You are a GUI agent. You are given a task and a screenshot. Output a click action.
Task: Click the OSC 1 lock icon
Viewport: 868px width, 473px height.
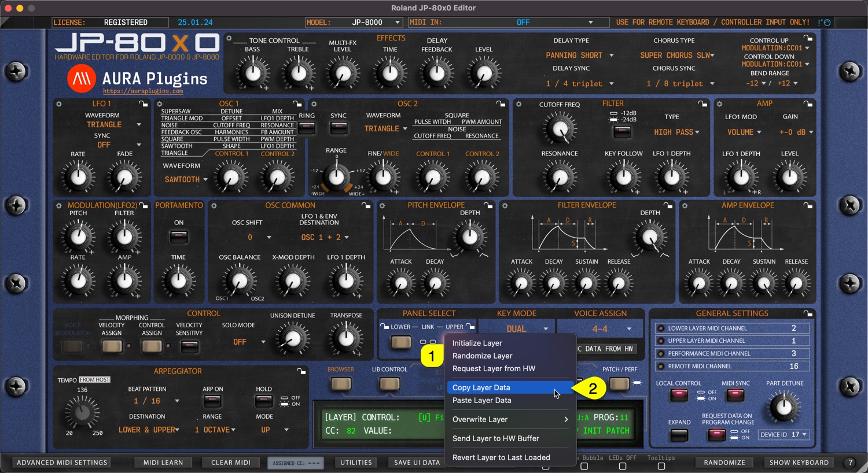tap(297, 104)
